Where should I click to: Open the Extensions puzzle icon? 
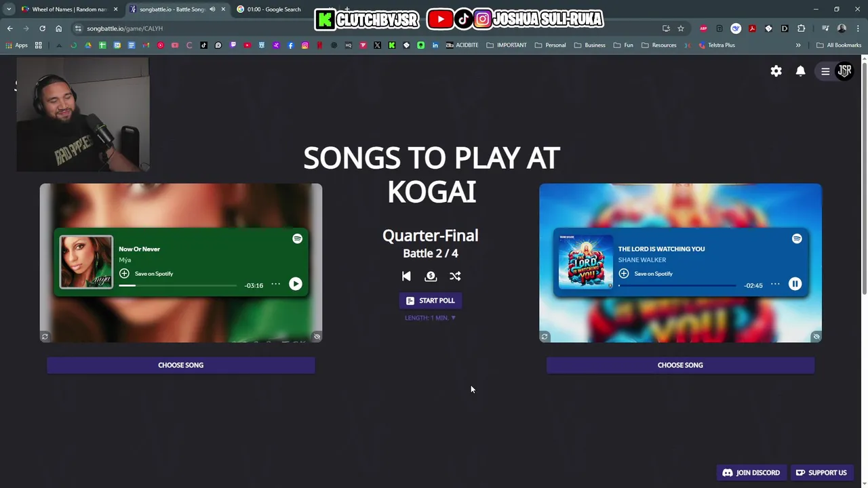pyautogui.click(x=801, y=28)
